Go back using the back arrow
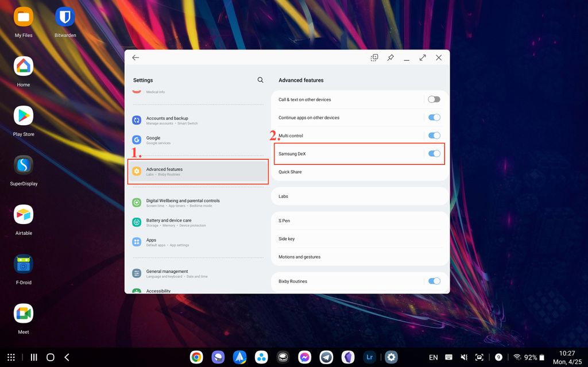The height and width of the screenshot is (367, 588). pos(136,57)
